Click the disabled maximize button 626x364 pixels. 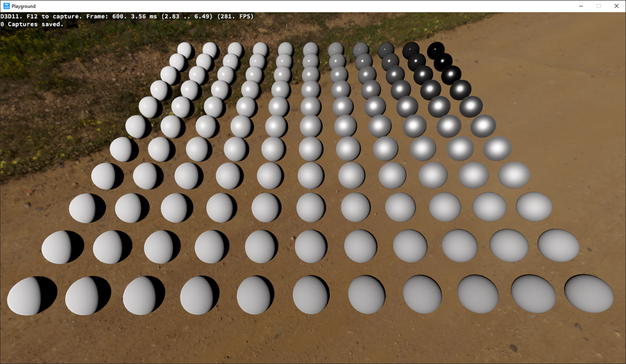(x=599, y=6)
